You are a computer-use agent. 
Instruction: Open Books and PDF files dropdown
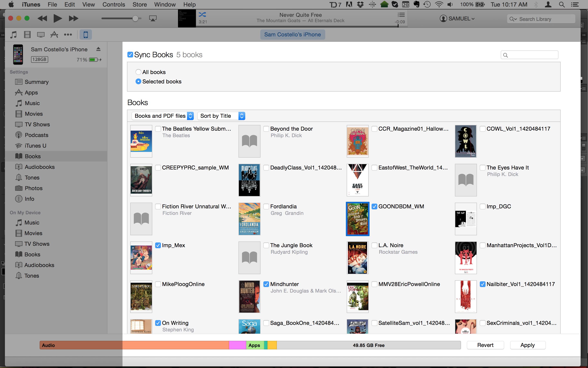pos(163,116)
